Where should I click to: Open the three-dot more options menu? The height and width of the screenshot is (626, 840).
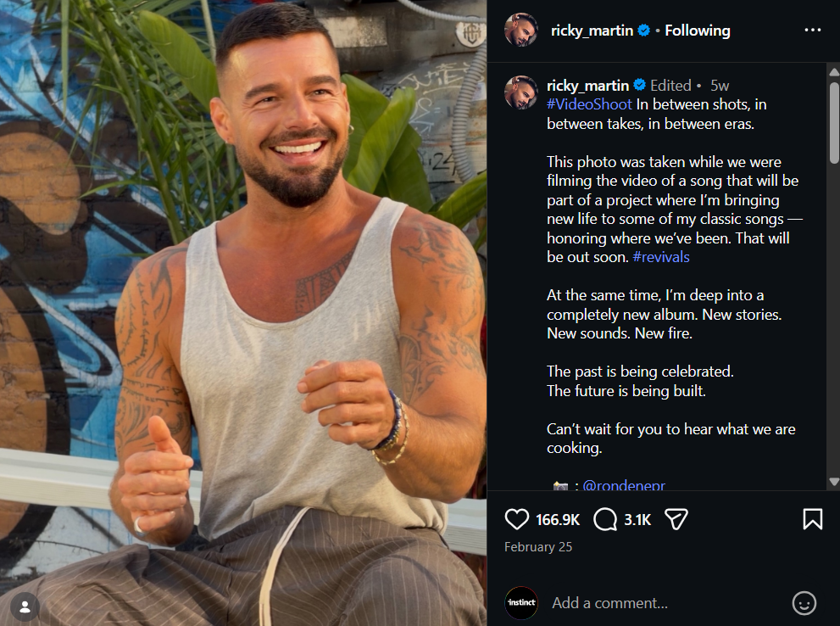click(x=813, y=30)
